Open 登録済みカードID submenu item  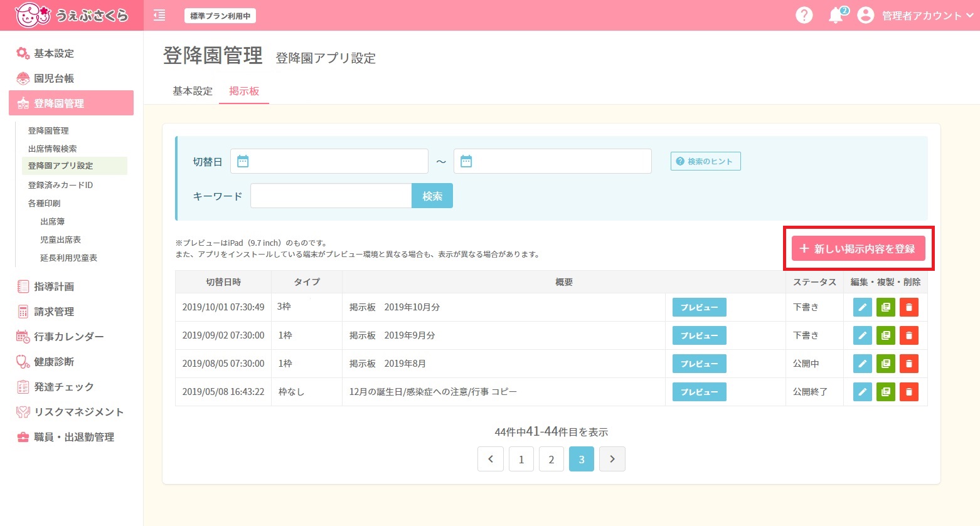[60, 185]
